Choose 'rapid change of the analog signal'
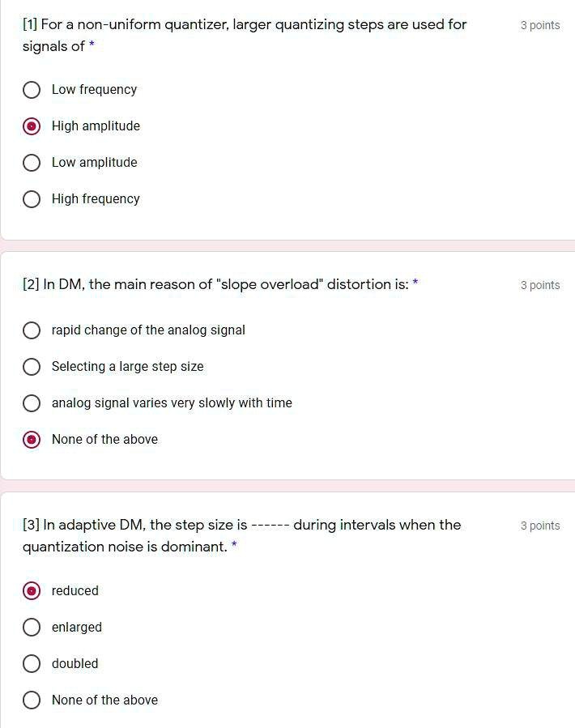This screenshot has height=728, width=575. (32, 330)
